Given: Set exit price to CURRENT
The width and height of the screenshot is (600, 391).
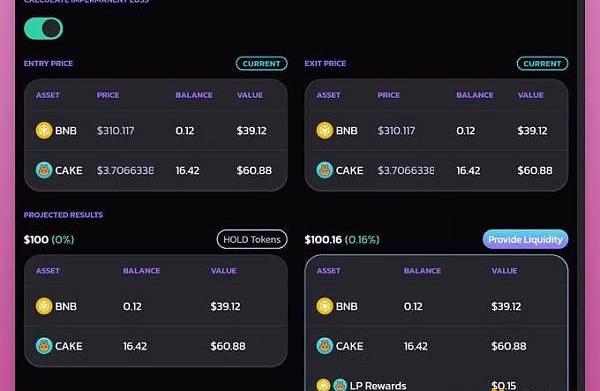Looking at the screenshot, I should coord(542,64).
